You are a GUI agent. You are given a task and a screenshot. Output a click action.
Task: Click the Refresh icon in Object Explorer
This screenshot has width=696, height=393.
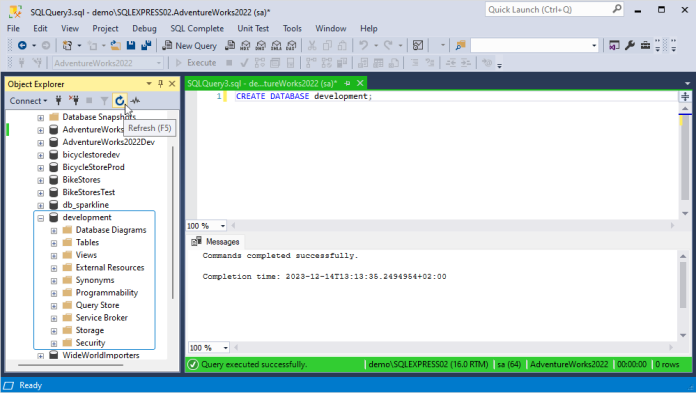click(119, 101)
